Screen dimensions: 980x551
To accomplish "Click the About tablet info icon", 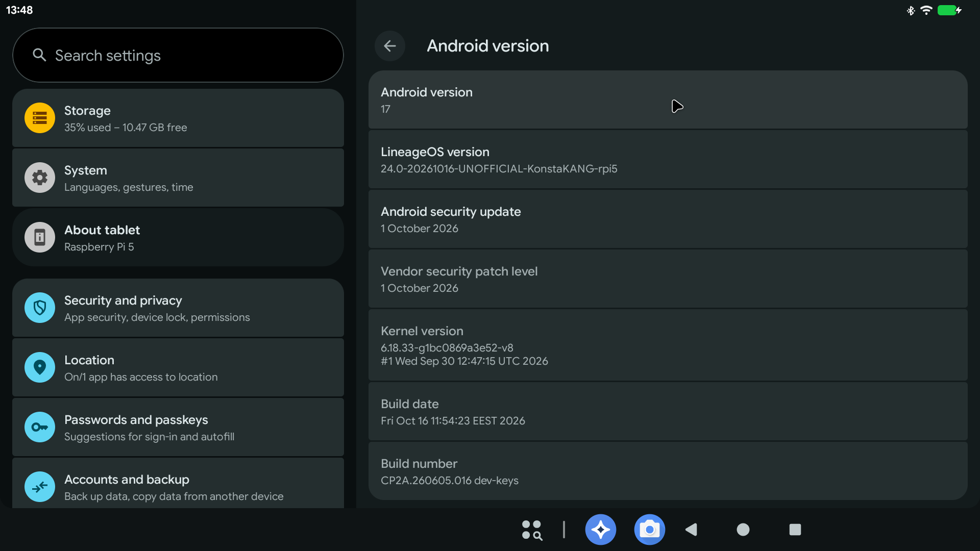I will (x=40, y=237).
